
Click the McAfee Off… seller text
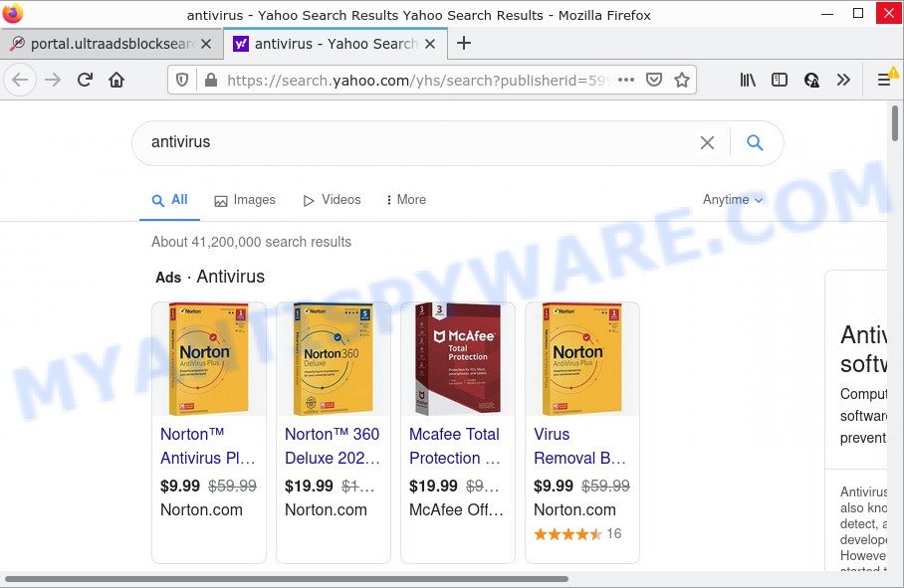(456, 509)
